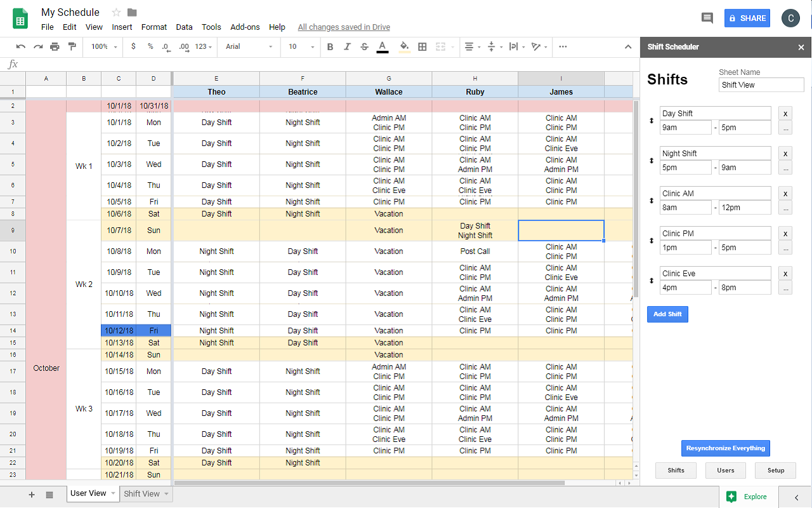The width and height of the screenshot is (812, 508).
Task: Apply strikethrough formatting
Action: (x=364, y=46)
